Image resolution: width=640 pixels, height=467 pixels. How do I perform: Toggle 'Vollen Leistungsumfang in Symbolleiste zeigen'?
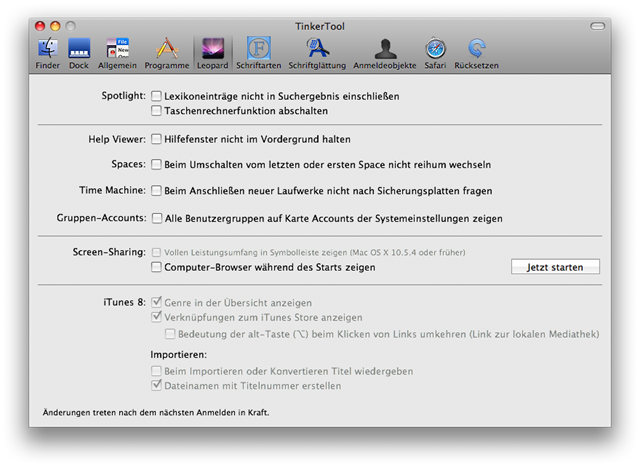coord(156,252)
